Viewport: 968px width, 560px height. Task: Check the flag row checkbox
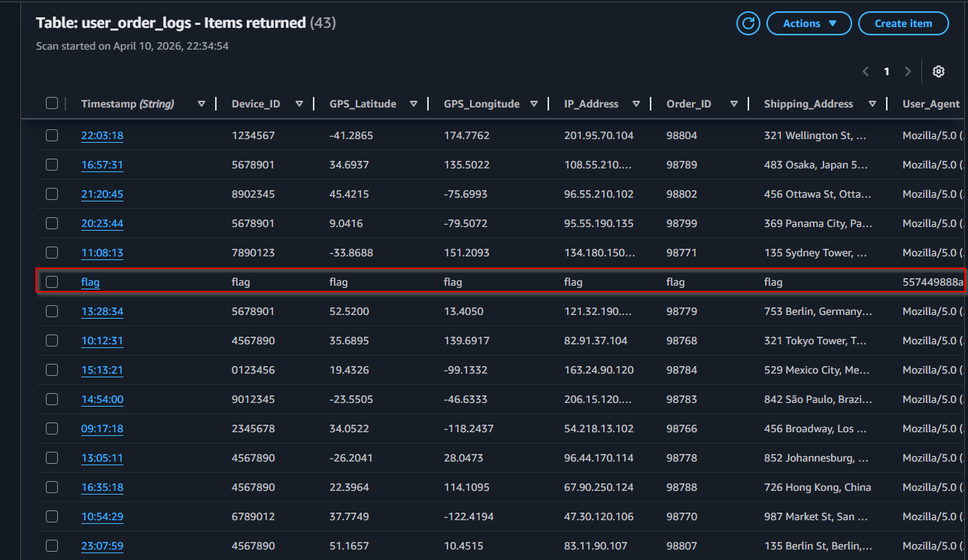tap(52, 282)
